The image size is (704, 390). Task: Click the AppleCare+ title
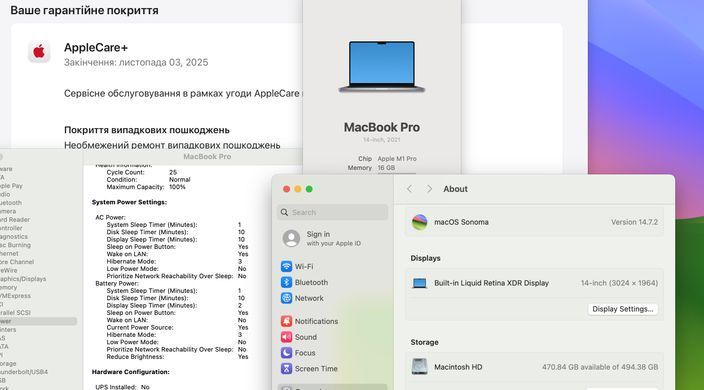(96, 48)
